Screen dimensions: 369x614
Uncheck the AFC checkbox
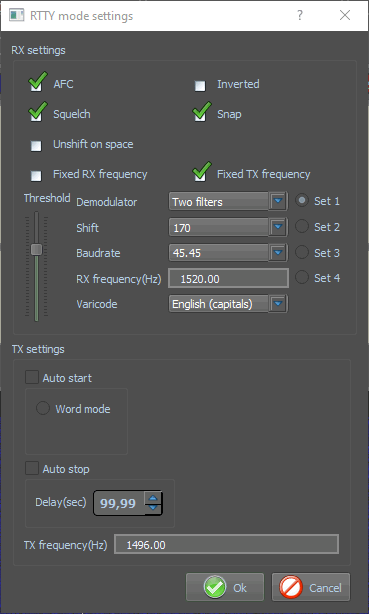[36, 85]
